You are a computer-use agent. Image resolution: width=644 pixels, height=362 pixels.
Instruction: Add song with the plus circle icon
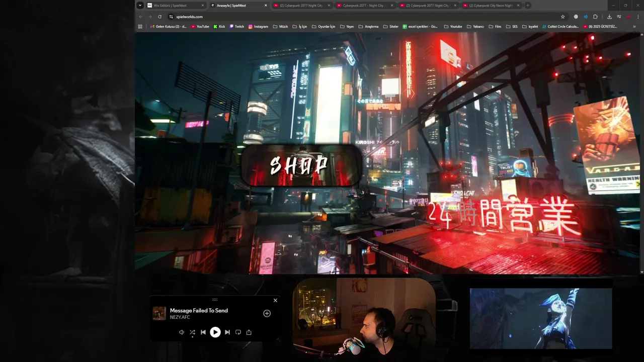point(267,313)
